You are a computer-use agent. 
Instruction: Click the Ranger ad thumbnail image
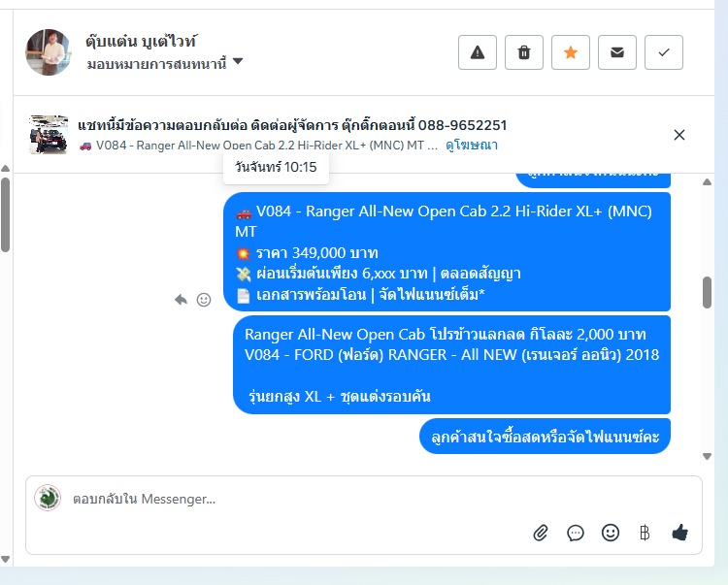click(x=49, y=135)
